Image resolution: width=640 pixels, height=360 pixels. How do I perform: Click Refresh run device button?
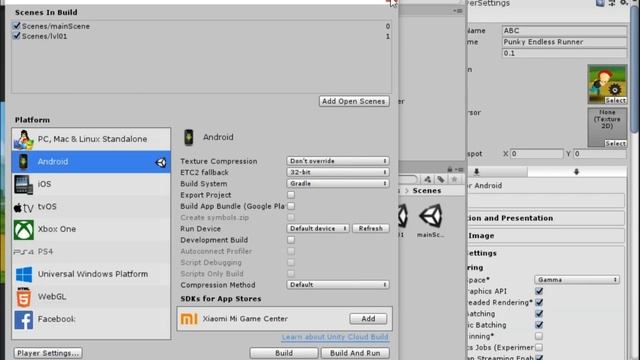[x=371, y=229]
